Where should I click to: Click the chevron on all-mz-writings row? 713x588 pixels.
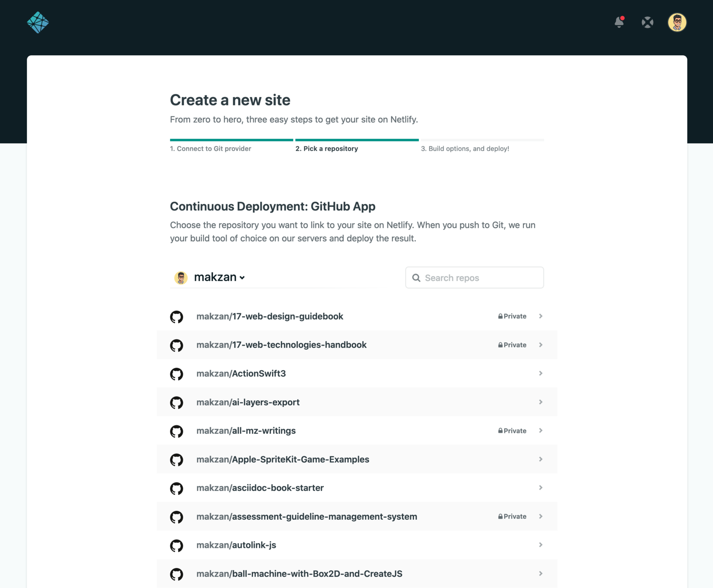540,431
